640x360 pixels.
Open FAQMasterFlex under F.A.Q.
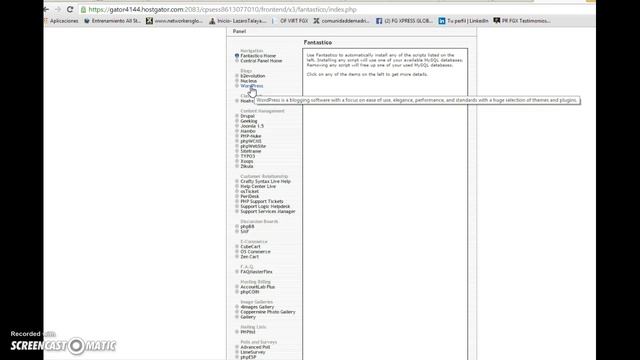pos(256,272)
